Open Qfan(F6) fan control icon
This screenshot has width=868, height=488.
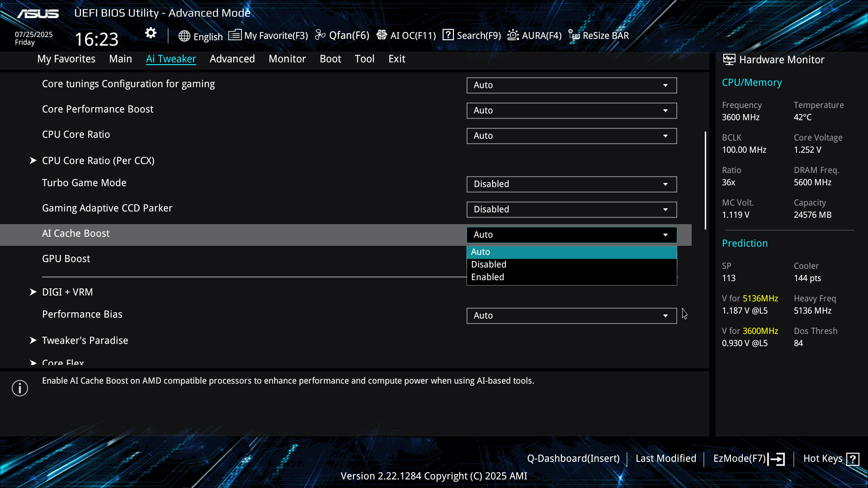point(320,35)
